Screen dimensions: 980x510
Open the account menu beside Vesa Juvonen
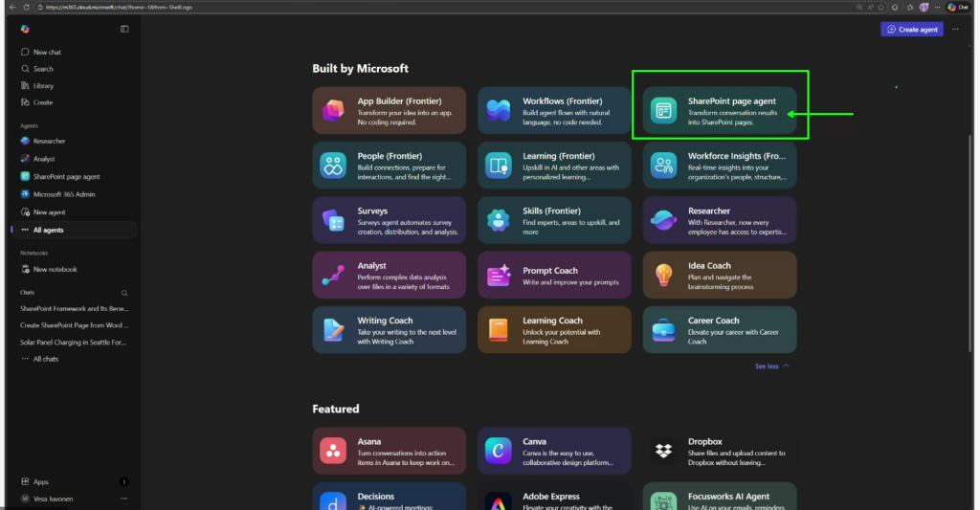point(123,499)
